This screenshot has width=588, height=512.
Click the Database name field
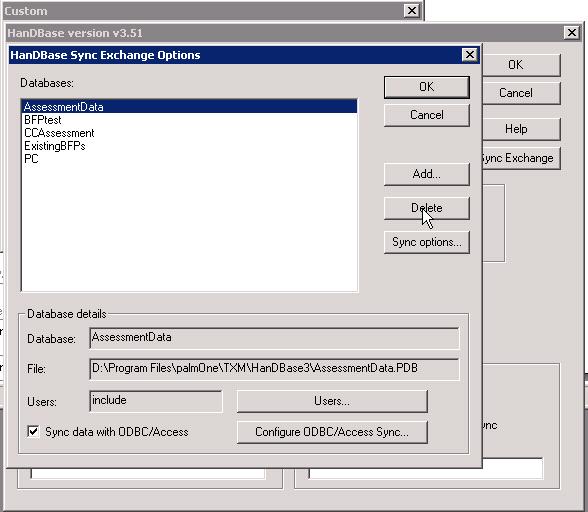(274, 338)
